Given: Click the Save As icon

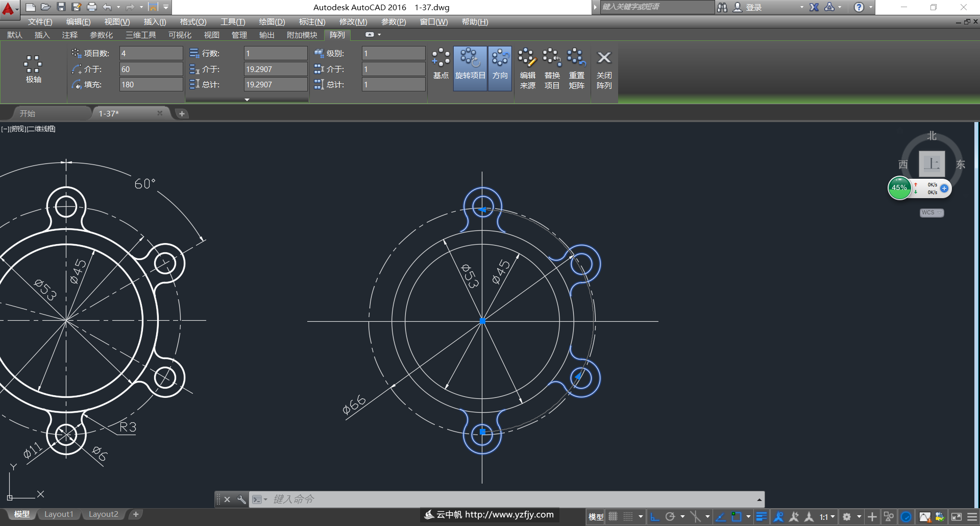Looking at the screenshot, I should click(77, 7).
